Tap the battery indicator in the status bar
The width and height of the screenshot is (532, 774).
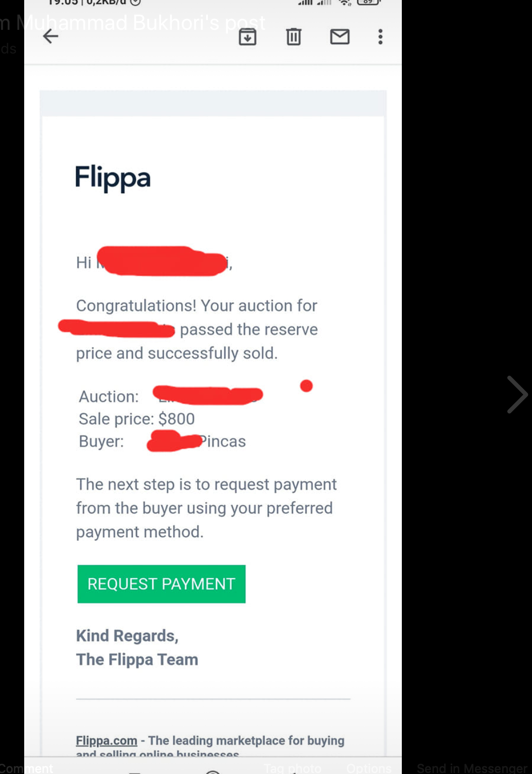click(368, 2)
